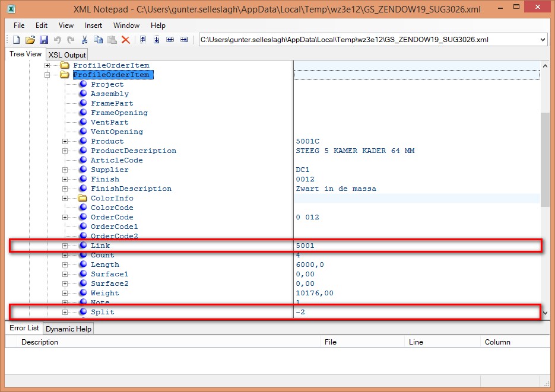The height and width of the screenshot is (392, 555).
Task: Expand the Length node
Action: (x=65, y=264)
